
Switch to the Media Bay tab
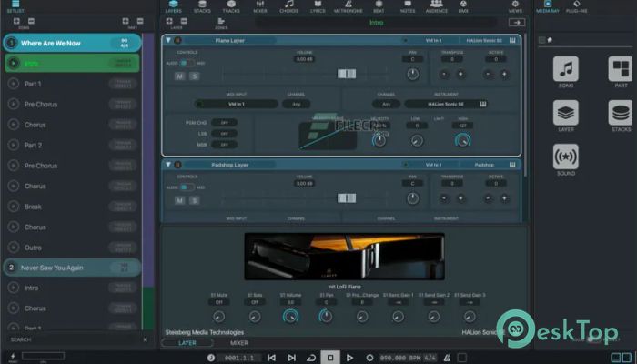click(x=548, y=6)
